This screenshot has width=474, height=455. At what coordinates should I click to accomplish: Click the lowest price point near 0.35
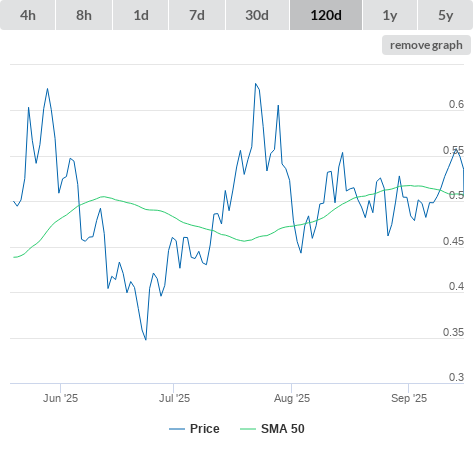click(x=146, y=340)
